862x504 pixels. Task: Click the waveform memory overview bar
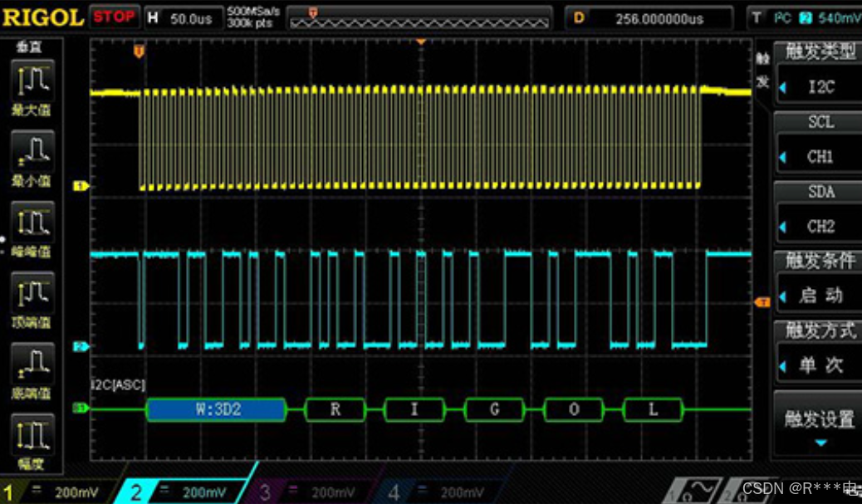[x=419, y=17]
